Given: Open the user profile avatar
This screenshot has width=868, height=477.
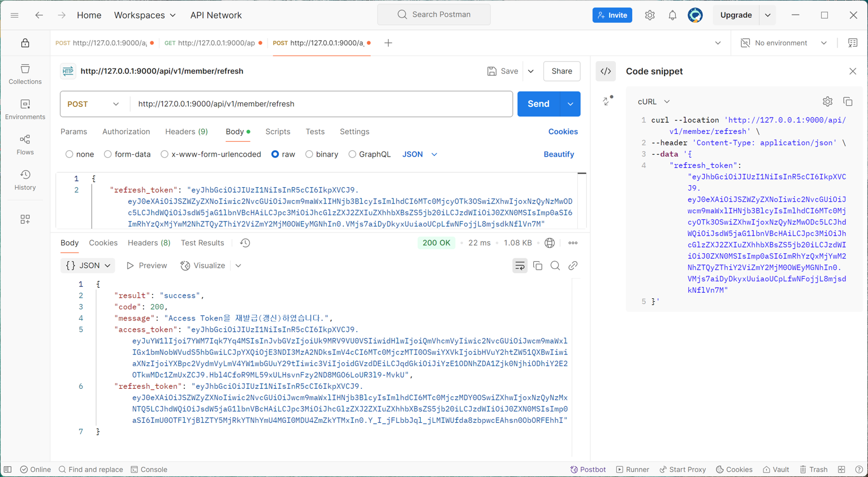Looking at the screenshot, I should pos(695,15).
